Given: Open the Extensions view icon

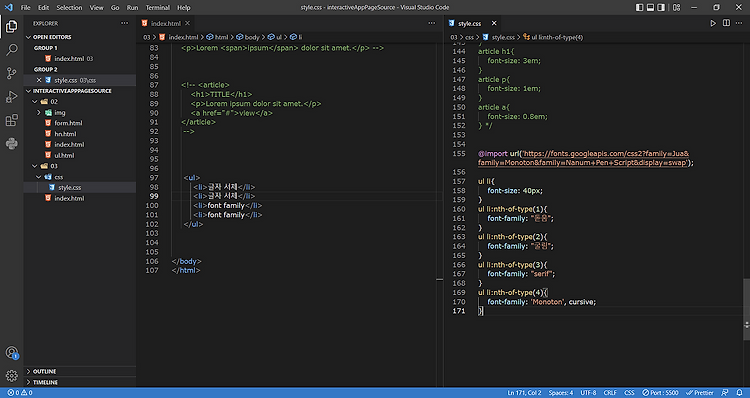Looking at the screenshot, I should [x=11, y=120].
